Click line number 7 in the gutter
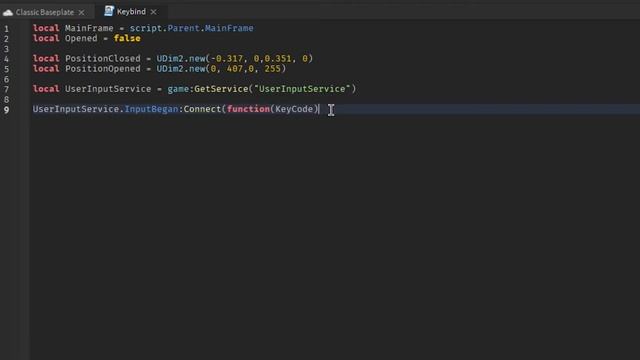640x360 pixels. [x=6, y=89]
